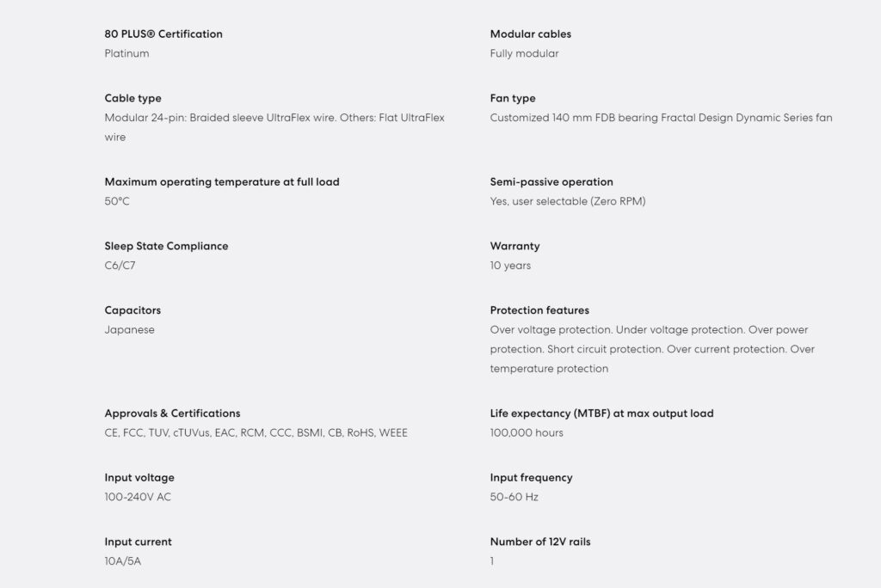Select the Fully modular text
The image size is (881, 588).
pyautogui.click(x=524, y=53)
